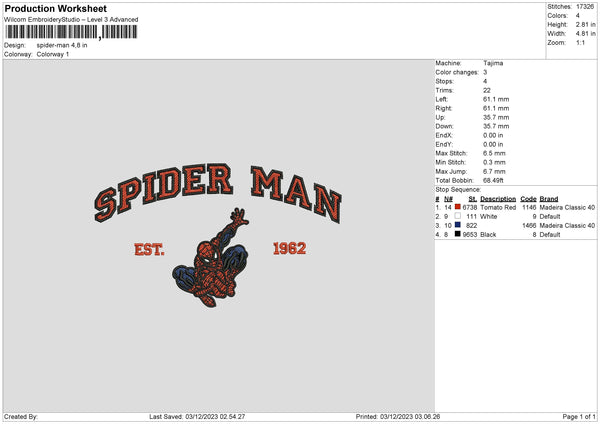Screen dimensions: 600x424
Task: Click the stitch count 9653 for Black
Action: coord(470,235)
